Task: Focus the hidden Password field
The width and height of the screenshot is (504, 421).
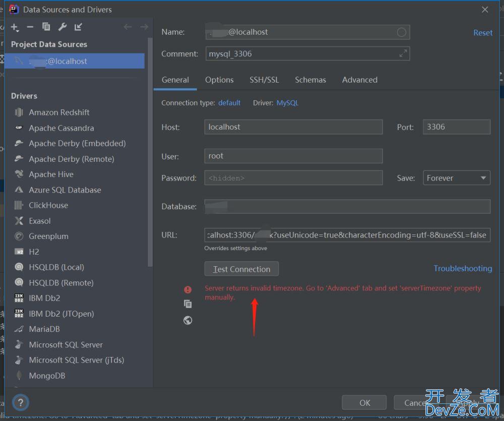Action: pos(293,178)
